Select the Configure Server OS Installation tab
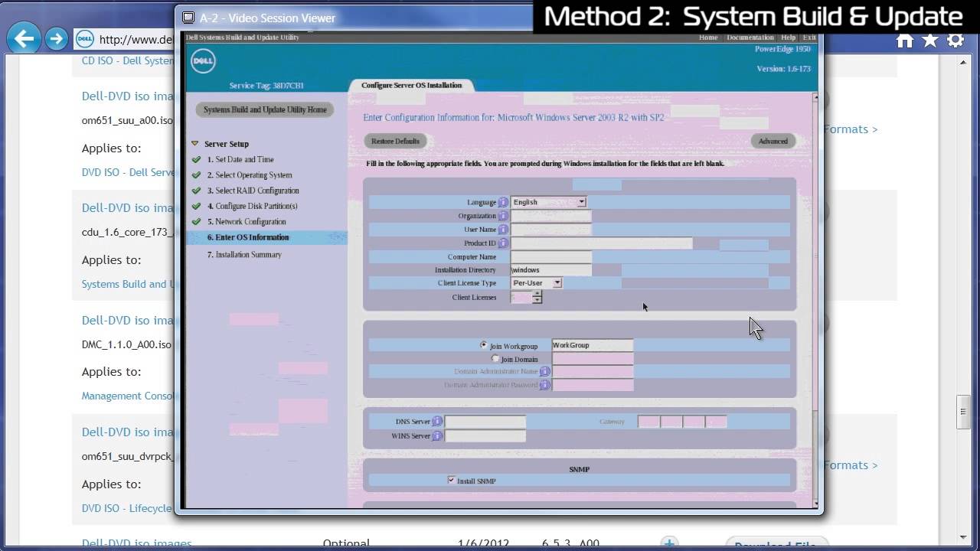 tap(411, 85)
